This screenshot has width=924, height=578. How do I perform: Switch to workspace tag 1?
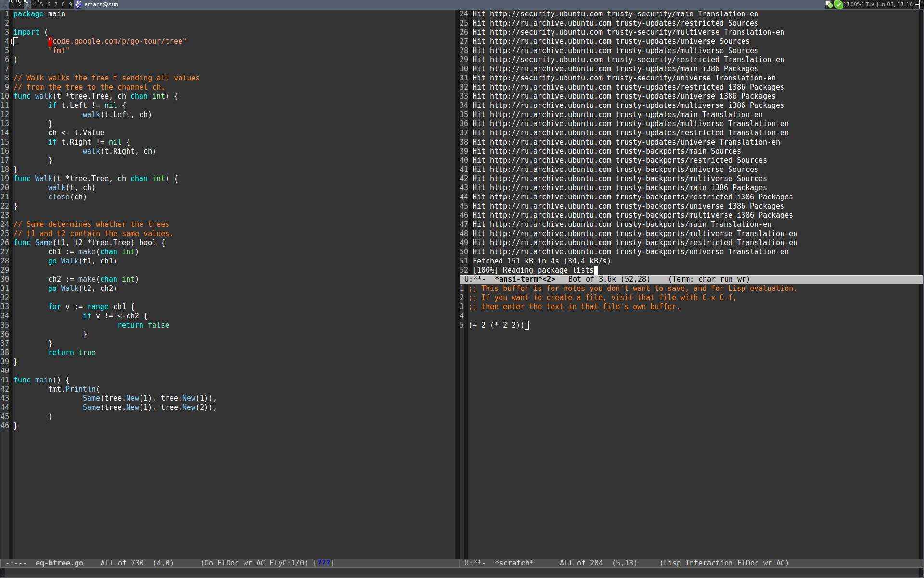[x=13, y=4]
